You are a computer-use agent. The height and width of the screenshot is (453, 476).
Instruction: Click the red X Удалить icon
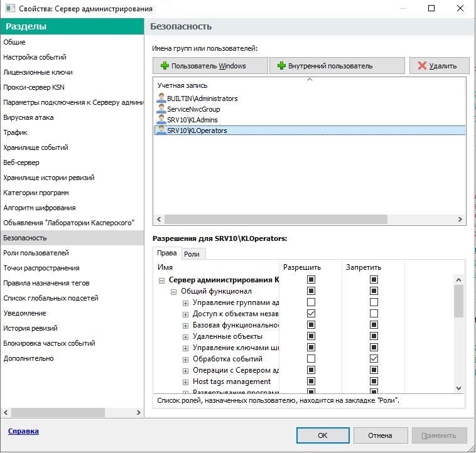[422, 66]
